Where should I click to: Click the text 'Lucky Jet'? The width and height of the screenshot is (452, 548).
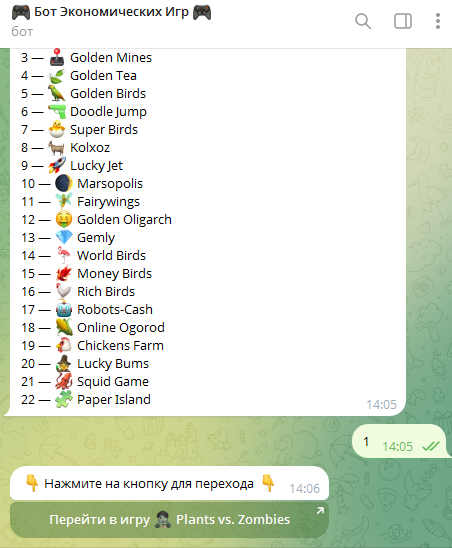[x=96, y=166]
